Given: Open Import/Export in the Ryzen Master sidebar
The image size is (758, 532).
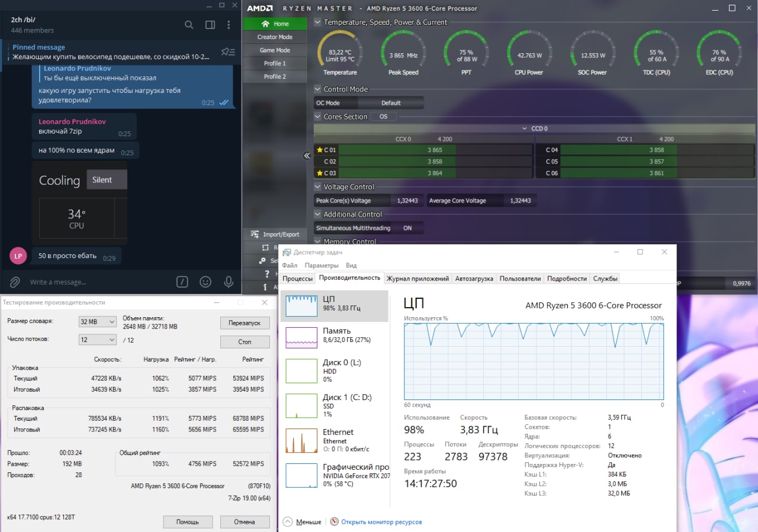Looking at the screenshot, I should (275, 234).
